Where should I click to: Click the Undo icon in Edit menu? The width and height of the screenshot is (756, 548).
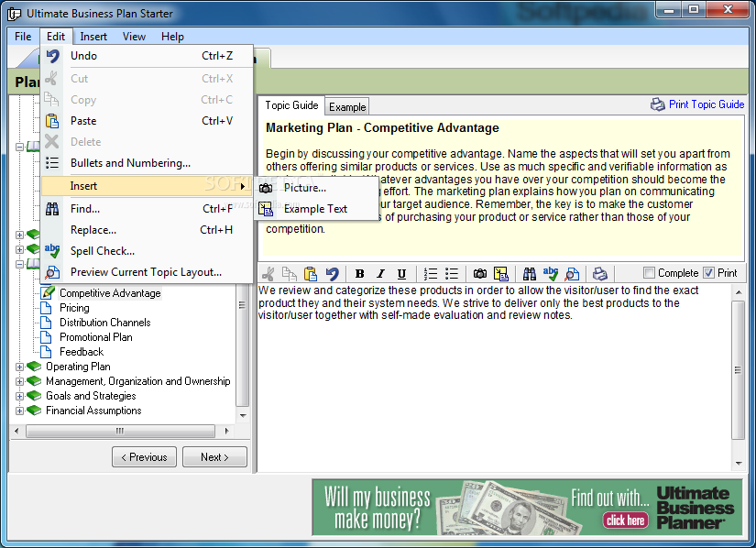[52, 56]
